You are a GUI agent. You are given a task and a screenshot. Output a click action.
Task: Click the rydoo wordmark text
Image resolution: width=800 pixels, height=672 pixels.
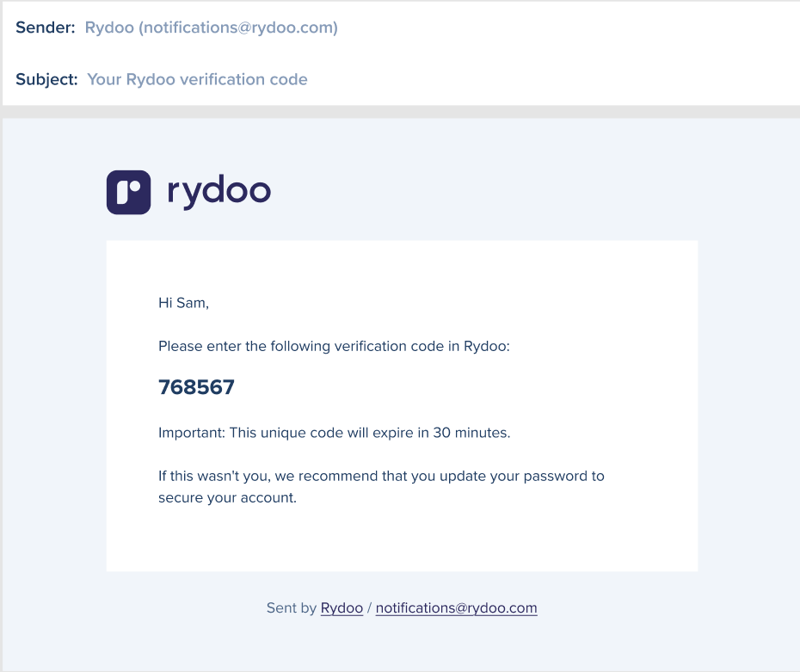point(218,191)
